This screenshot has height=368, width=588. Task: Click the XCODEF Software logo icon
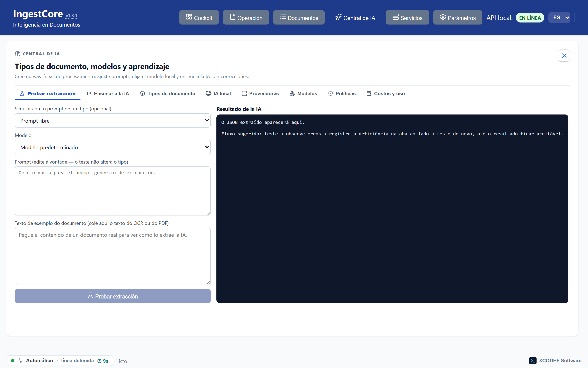tap(533, 361)
